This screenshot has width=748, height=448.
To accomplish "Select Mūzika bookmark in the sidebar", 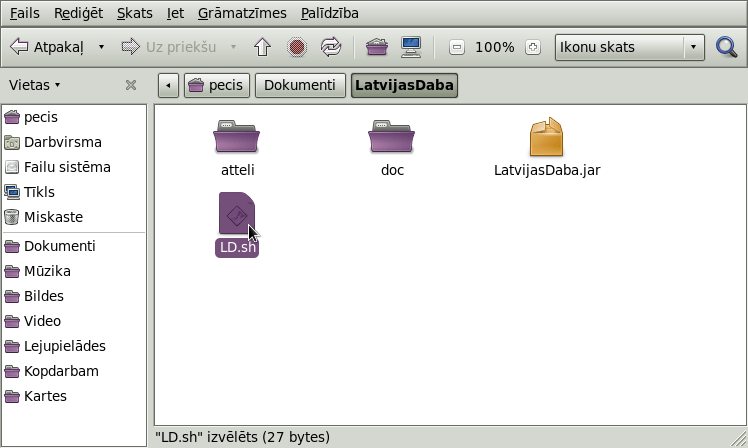I will tap(74, 271).
